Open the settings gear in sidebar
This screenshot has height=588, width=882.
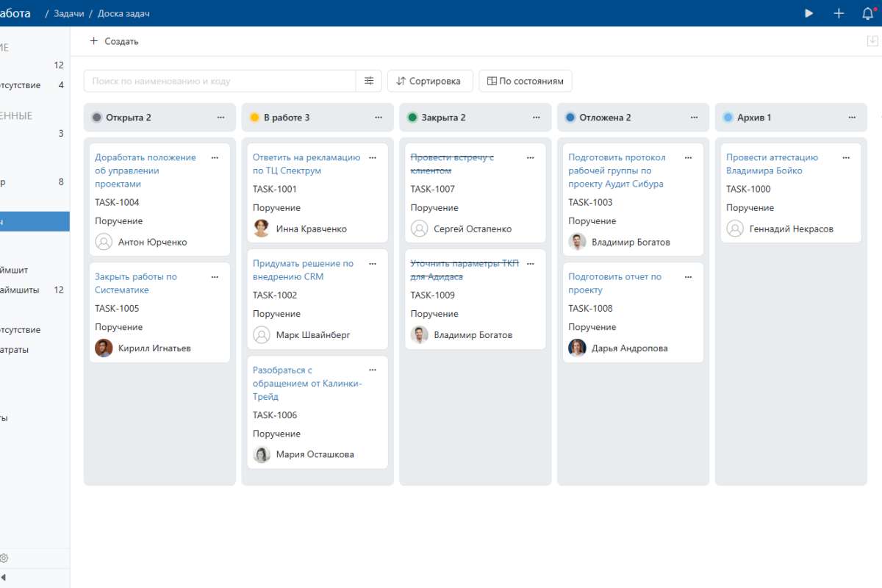point(4,559)
